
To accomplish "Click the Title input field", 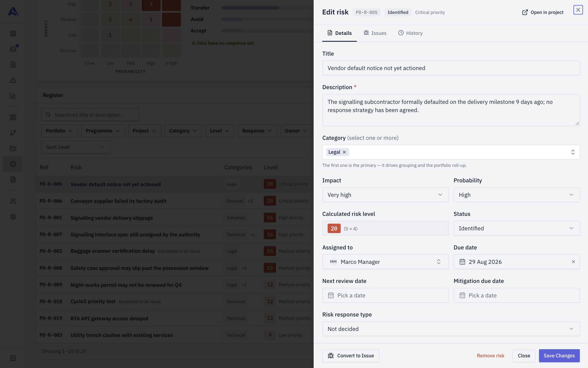I will pos(451,68).
